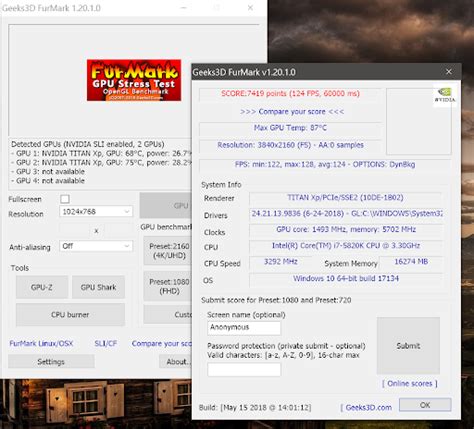Open the Anti-aliasing Off dropdown

(x=96, y=246)
